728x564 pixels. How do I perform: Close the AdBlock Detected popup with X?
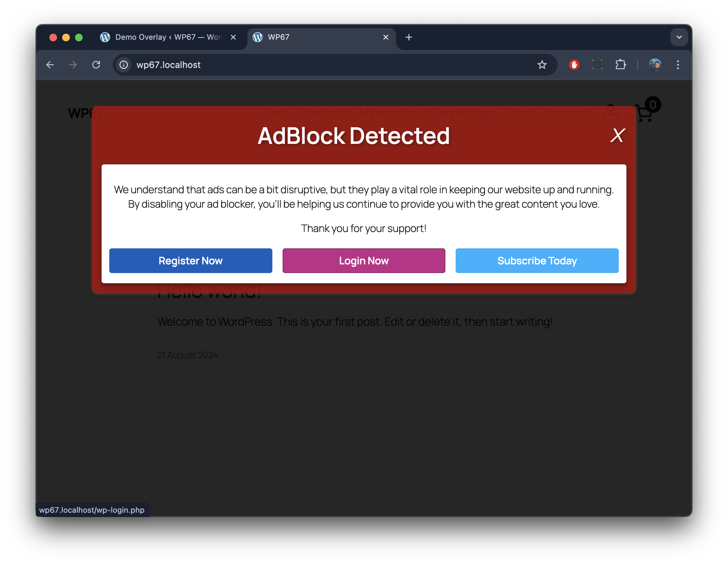coord(617,136)
